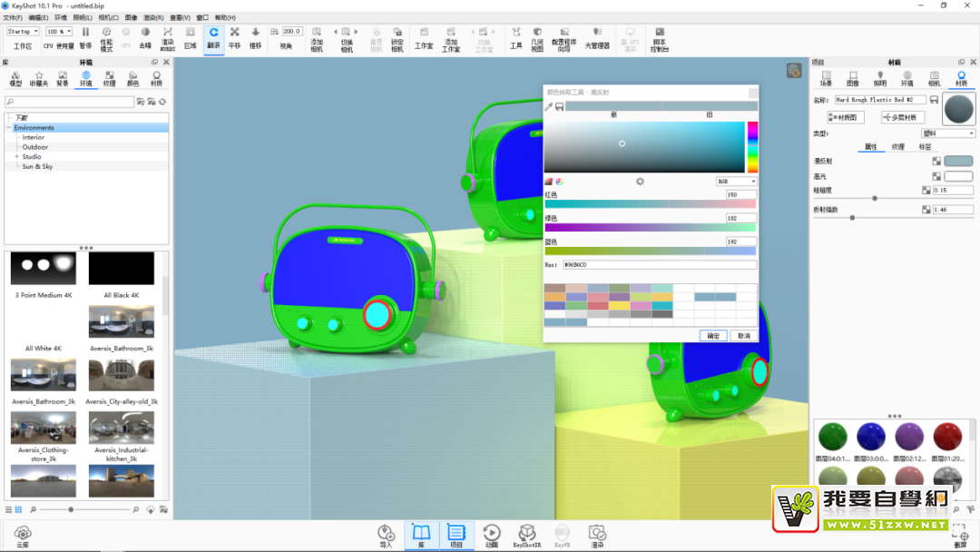Pick a color with the eyedropper tool
The image size is (980, 552).
tap(548, 106)
